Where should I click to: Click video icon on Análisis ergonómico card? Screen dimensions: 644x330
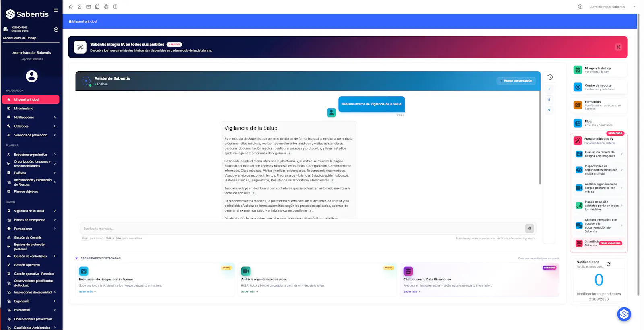point(246,271)
